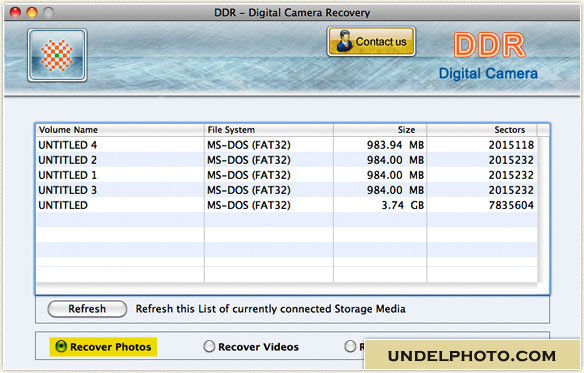Sort by Volume Name column header
Screen dimensions: 584x373
[x=120, y=130]
